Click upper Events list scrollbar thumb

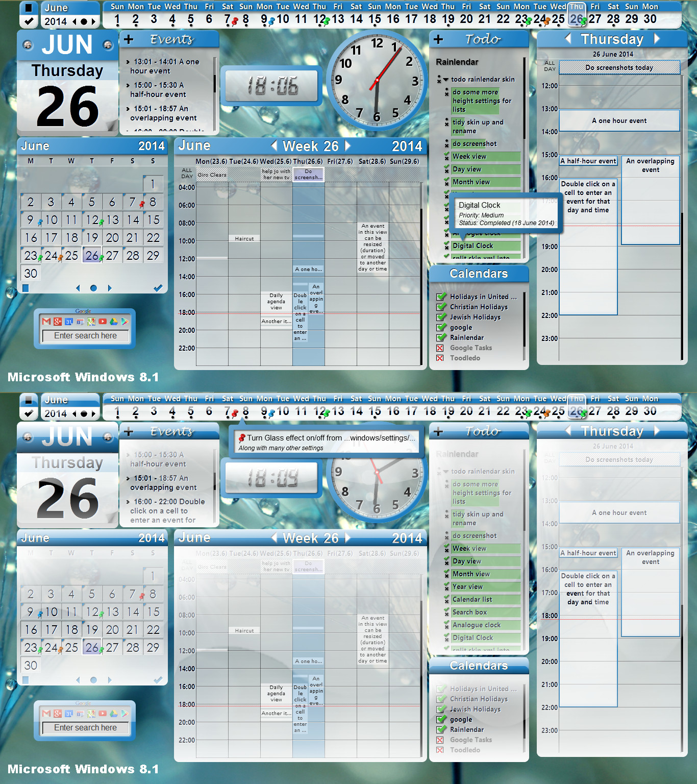coord(215,84)
